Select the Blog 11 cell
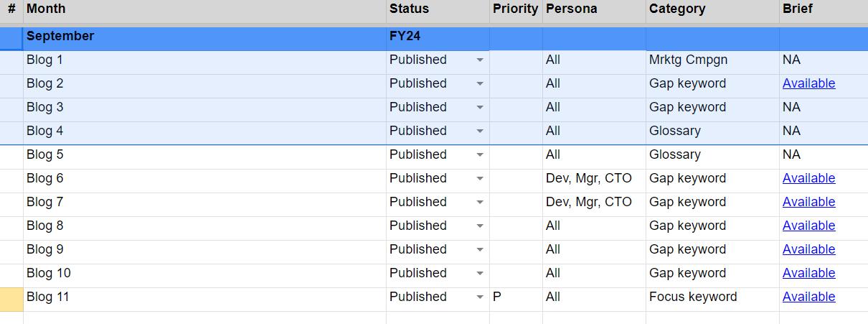Image resolution: width=868 pixels, height=324 pixels. click(204, 300)
